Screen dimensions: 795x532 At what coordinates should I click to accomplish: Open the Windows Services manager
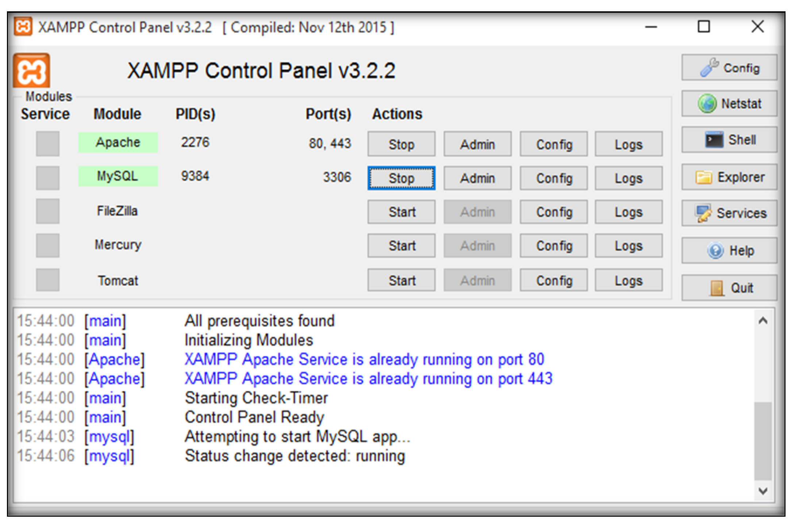tap(729, 213)
